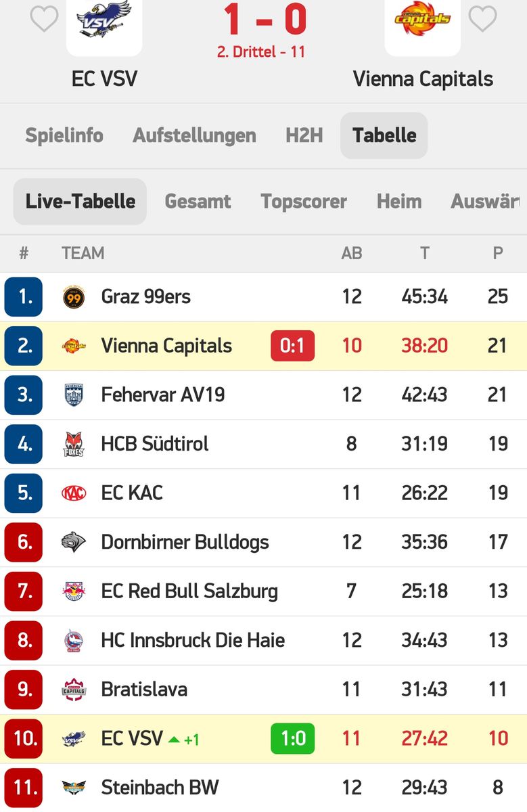This screenshot has height=812, width=527.
Task: Favorite Vienna Capitals with the right heart icon
Action: point(482,19)
